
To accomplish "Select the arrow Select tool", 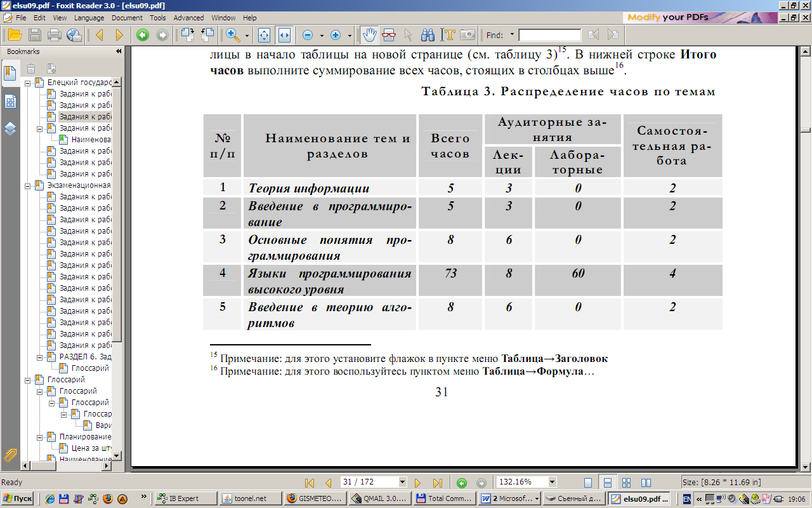I will coord(408,35).
